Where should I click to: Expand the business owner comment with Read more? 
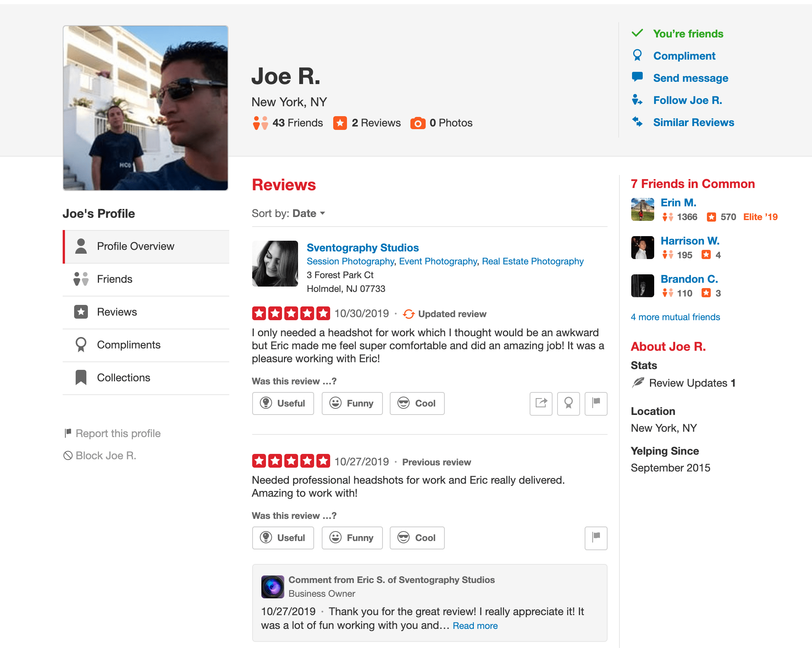coord(475,626)
